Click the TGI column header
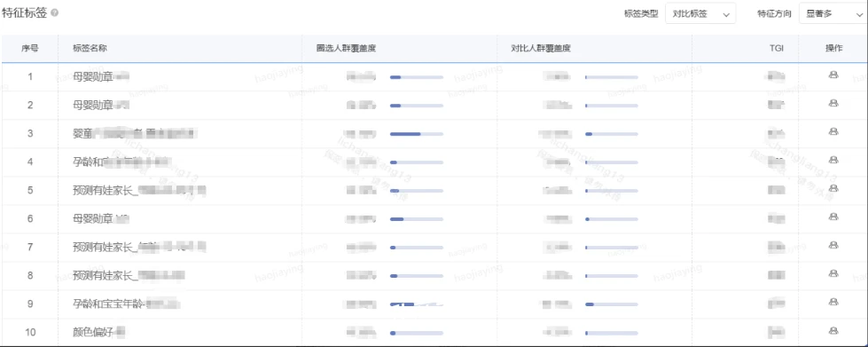 (x=776, y=48)
